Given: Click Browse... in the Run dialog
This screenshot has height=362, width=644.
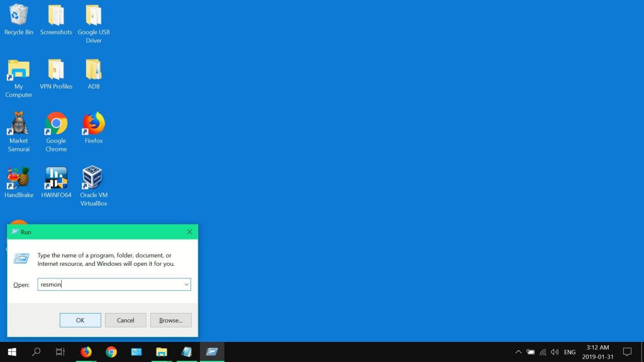Looking at the screenshot, I should pyautogui.click(x=171, y=320).
